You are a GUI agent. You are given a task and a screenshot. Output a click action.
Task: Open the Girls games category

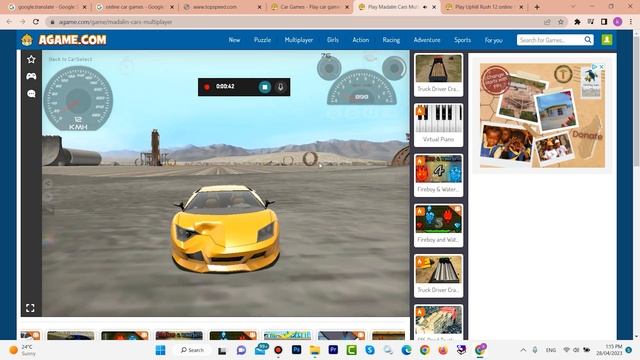333,40
